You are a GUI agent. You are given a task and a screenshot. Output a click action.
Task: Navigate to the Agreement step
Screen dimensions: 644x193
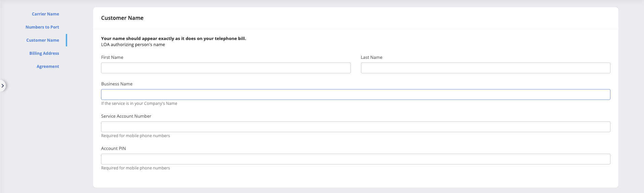coord(48,67)
